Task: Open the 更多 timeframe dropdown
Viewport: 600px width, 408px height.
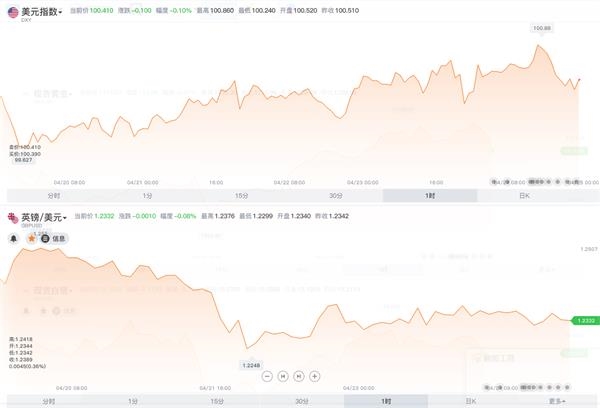Action: click(x=557, y=401)
